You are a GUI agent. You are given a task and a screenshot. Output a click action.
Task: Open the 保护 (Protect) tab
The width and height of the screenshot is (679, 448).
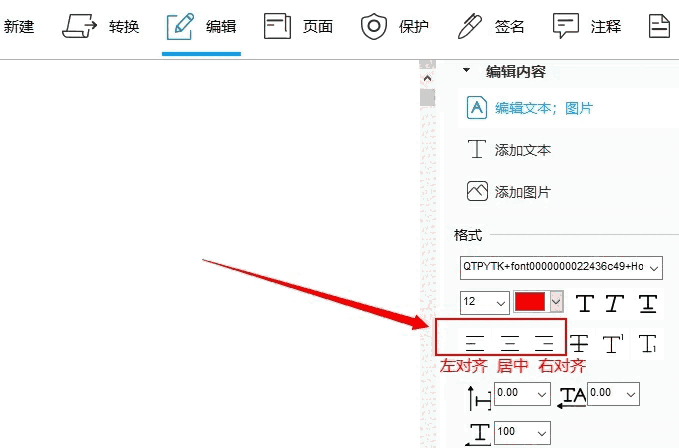coord(394,26)
